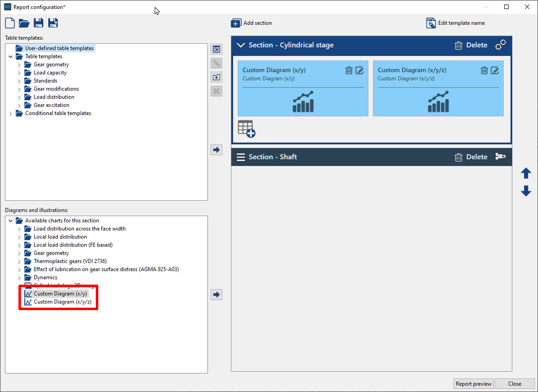Click the add table icon in Cylindrical stage section
Viewport: 538px width, 392px height.
pyautogui.click(x=246, y=129)
